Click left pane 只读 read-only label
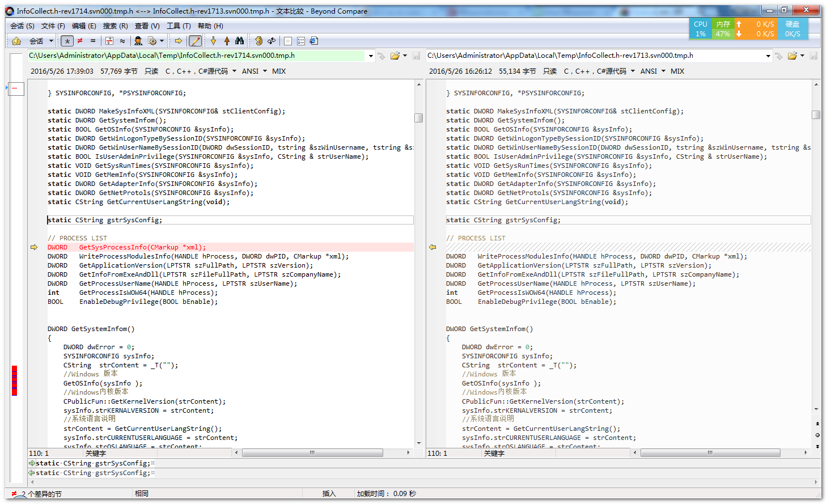This screenshot has height=504, width=827. [151, 71]
